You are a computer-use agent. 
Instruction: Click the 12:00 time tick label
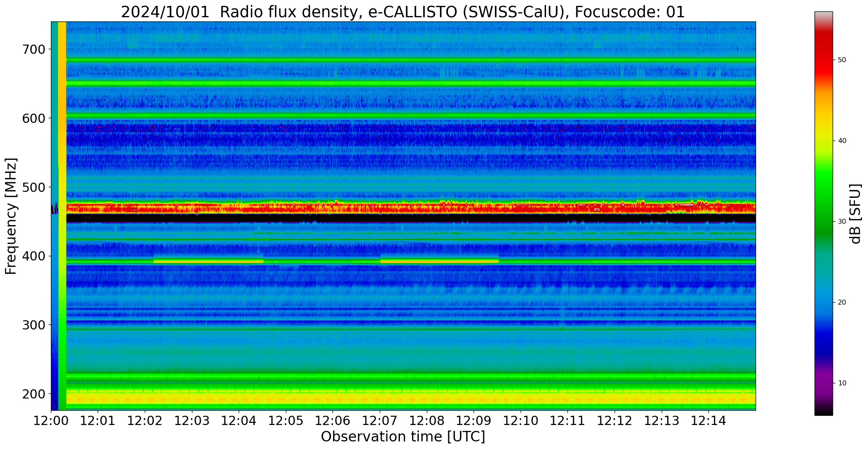click(51, 420)
